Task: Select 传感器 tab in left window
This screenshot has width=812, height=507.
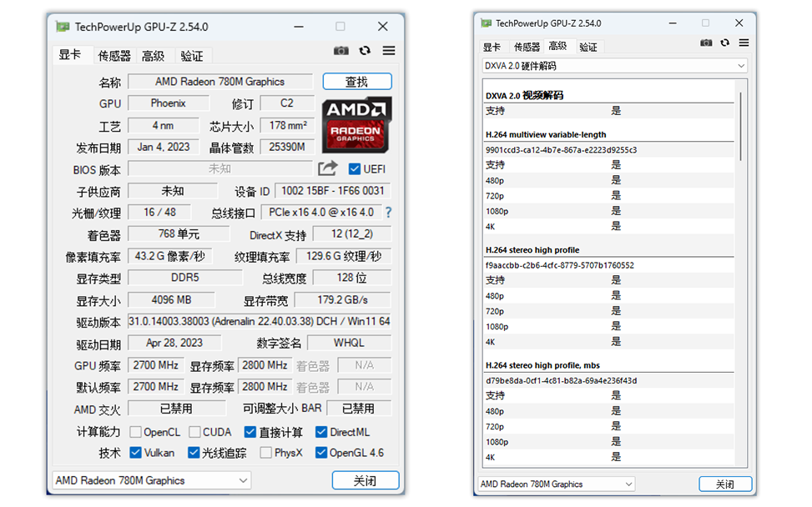Action: (x=114, y=56)
